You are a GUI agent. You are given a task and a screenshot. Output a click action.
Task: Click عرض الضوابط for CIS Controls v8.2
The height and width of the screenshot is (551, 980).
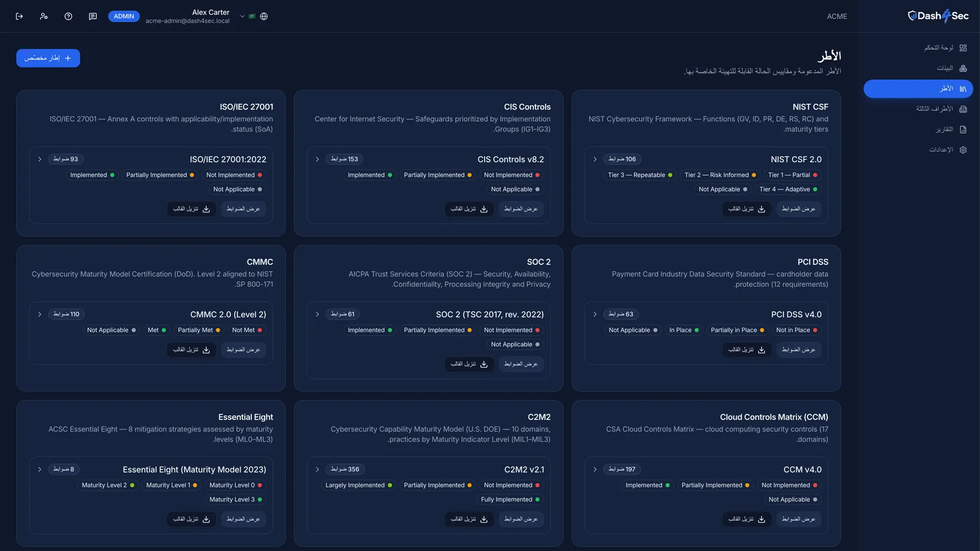[x=521, y=209]
